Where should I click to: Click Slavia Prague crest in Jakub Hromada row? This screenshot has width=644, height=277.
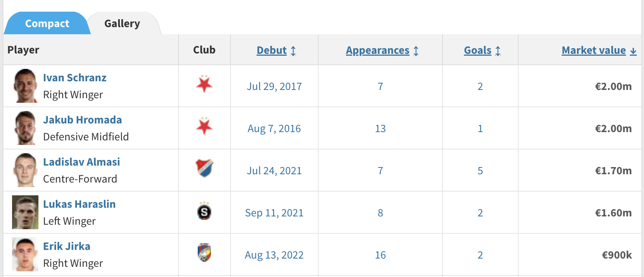204,126
